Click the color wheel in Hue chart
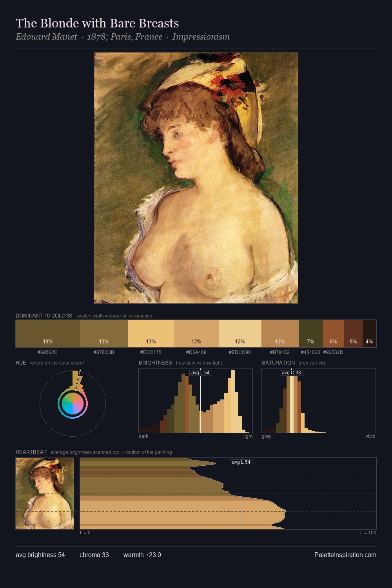The width and height of the screenshot is (392, 588). point(73,404)
